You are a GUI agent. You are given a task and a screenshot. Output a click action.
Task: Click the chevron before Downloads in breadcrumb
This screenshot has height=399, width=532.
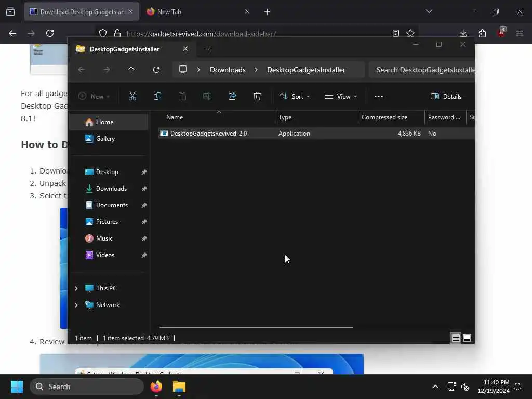tap(198, 70)
